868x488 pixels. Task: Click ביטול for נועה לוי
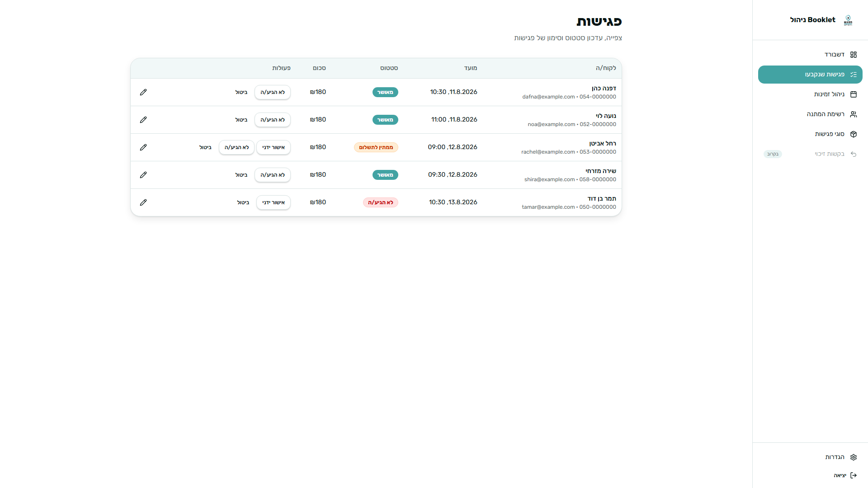coord(241,120)
